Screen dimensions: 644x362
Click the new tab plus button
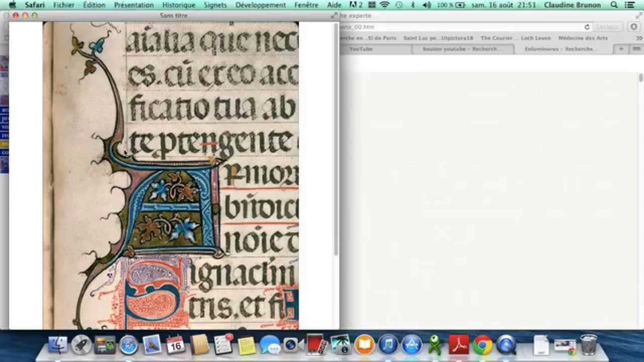click(621, 49)
